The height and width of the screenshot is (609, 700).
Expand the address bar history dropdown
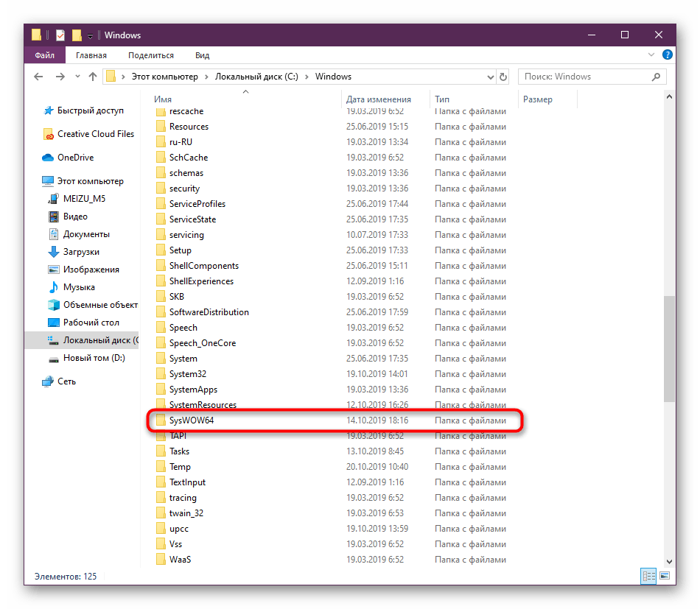pos(491,77)
